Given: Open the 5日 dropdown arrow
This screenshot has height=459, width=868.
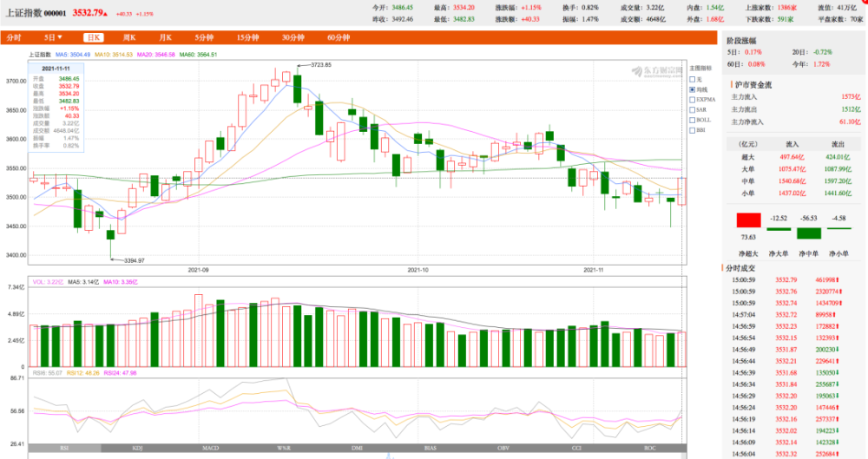Looking at the screenshot, I should pyautogui.click(x=60, y=37).
